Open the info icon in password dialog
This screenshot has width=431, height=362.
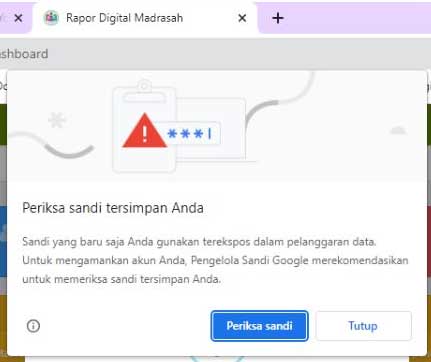tap(33, 326)
